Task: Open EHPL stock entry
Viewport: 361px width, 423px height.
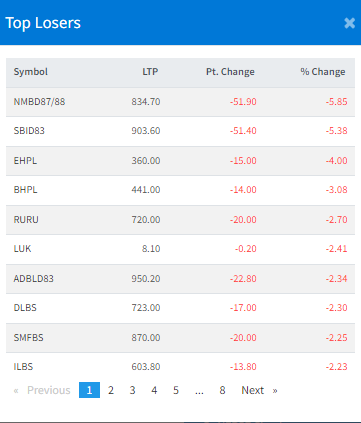Action: point(25,161)
